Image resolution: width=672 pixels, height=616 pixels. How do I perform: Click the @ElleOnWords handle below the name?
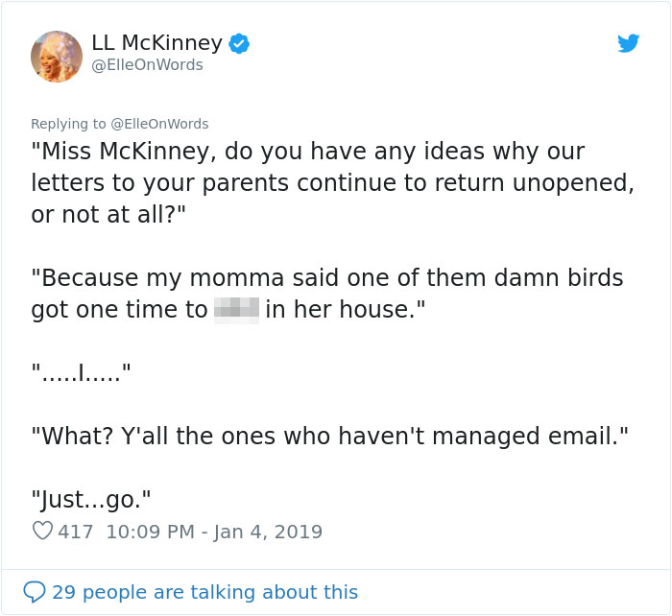pos(147,65)
